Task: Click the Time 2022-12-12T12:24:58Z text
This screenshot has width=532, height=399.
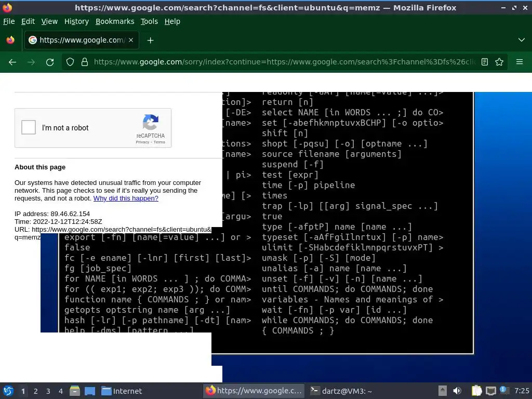Action: 58,221
